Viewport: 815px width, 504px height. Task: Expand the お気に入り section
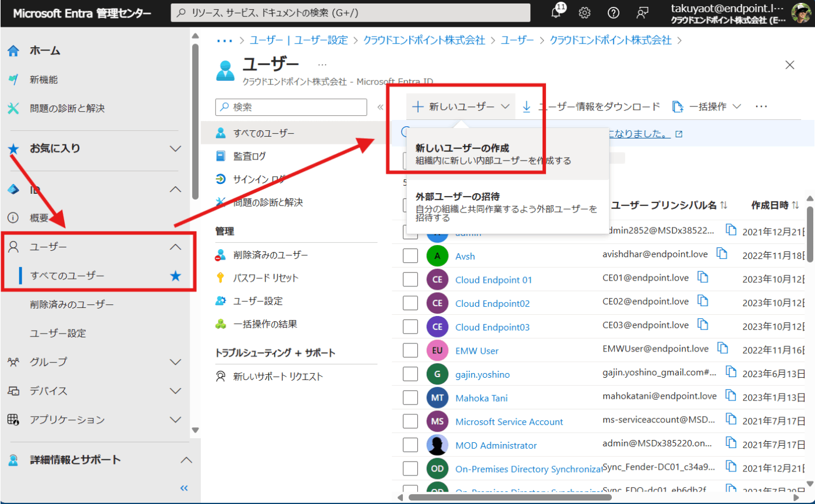point(175,148)
